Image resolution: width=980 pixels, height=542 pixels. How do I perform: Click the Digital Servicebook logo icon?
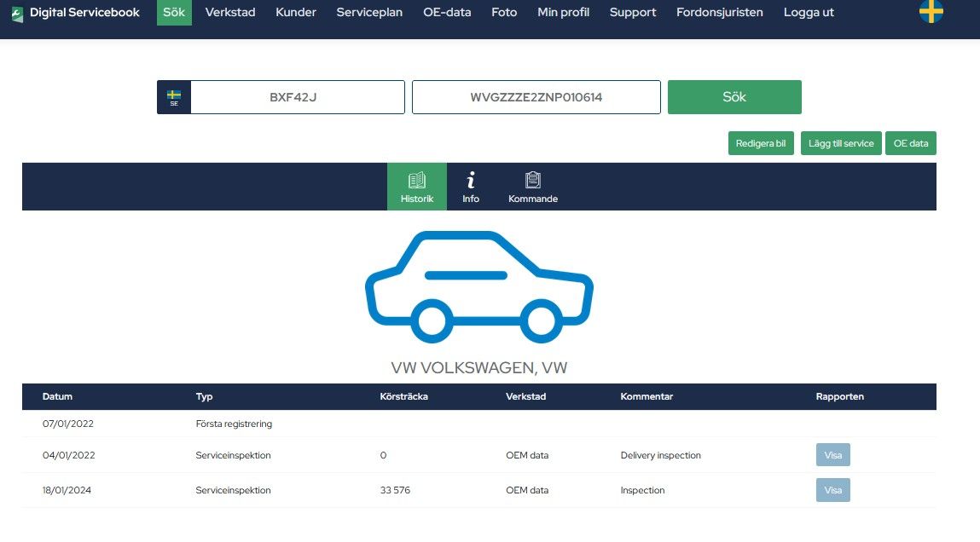[18, 14]
